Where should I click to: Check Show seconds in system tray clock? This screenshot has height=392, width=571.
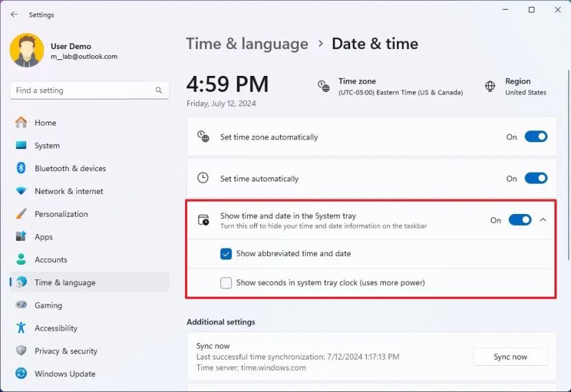pos(226,282)
